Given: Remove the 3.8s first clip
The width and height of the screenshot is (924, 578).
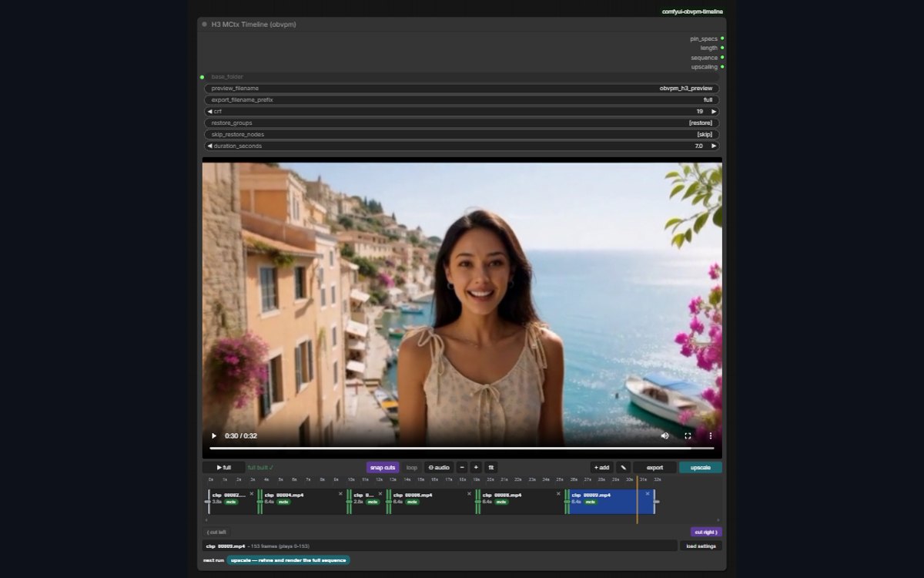Looking at the screenshot, I should [x=252, y=494].
